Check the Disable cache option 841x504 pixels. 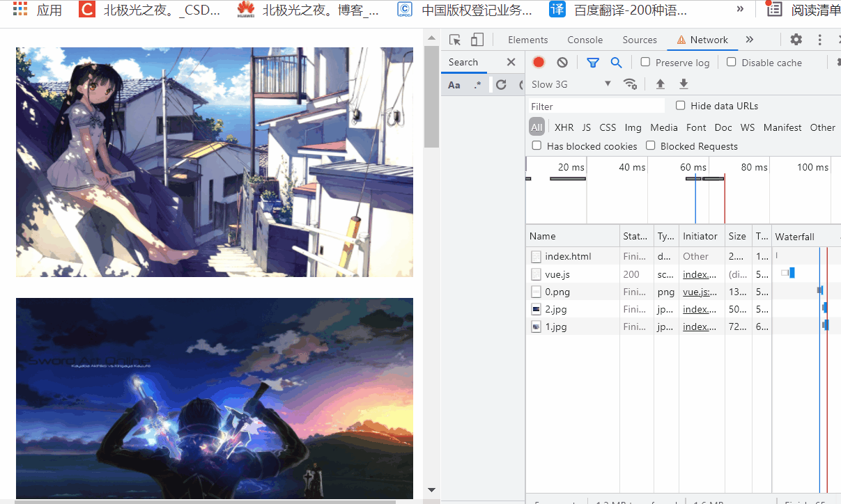731,62
